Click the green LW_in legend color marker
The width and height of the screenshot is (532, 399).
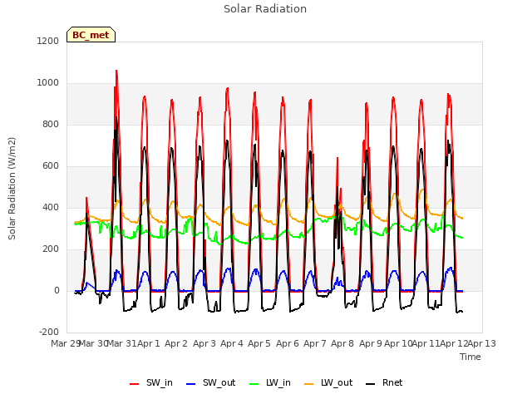254,384
